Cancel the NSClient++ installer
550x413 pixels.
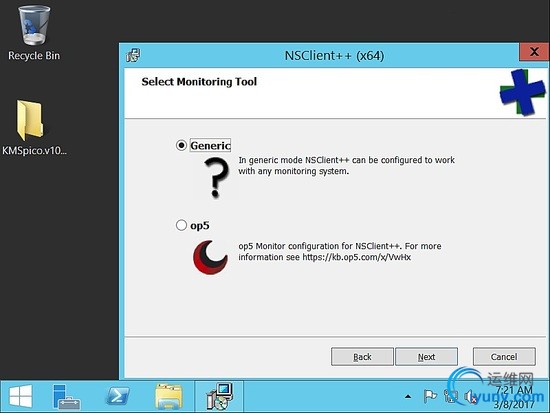[504, 357]
